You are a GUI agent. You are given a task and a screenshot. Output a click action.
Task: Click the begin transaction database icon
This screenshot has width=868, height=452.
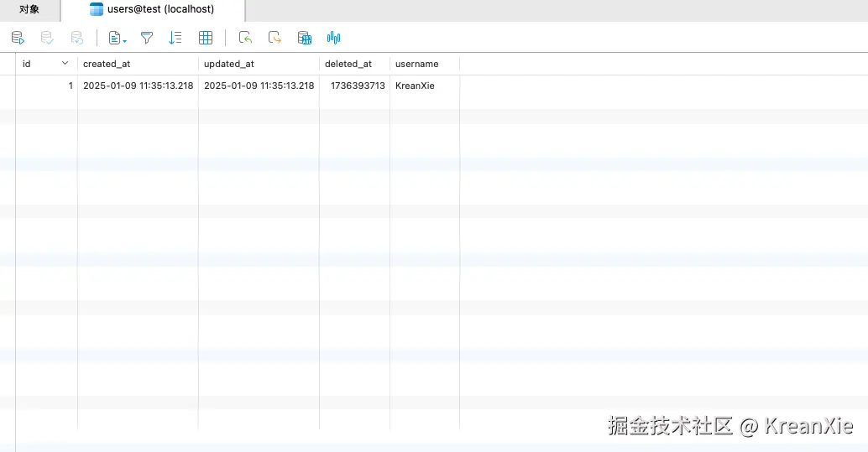pos(18,38)
